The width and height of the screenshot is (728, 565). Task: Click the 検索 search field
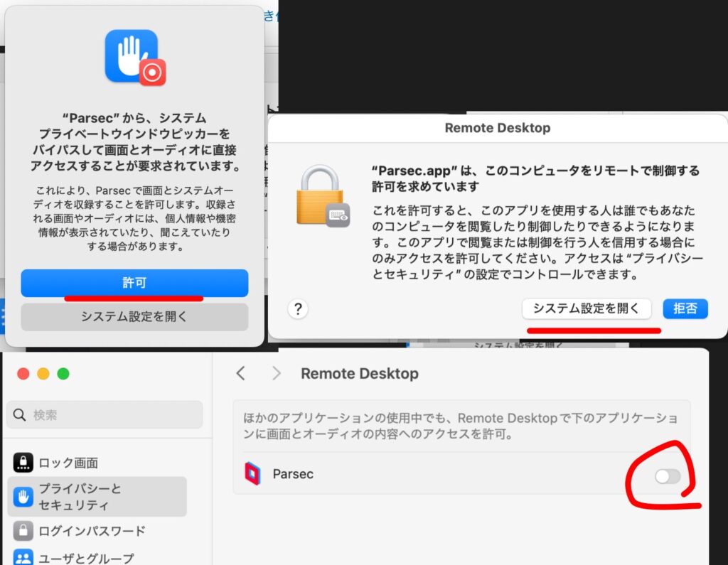point(107,415)
